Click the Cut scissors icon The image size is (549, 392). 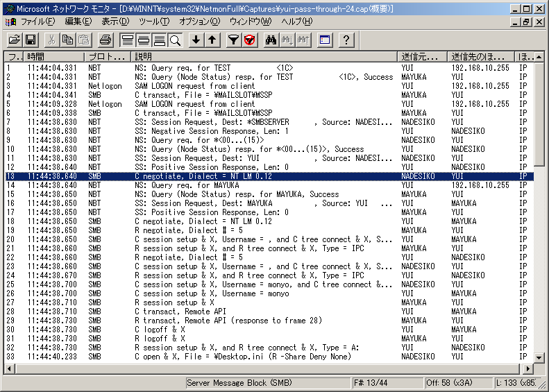click(x=52, y=40)
